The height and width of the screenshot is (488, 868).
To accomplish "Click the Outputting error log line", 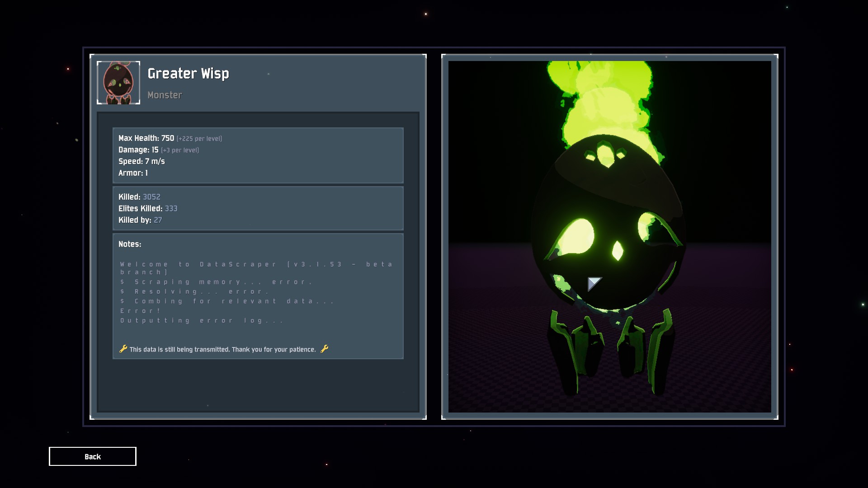I will pyautogui.click(x=202, y=321).
